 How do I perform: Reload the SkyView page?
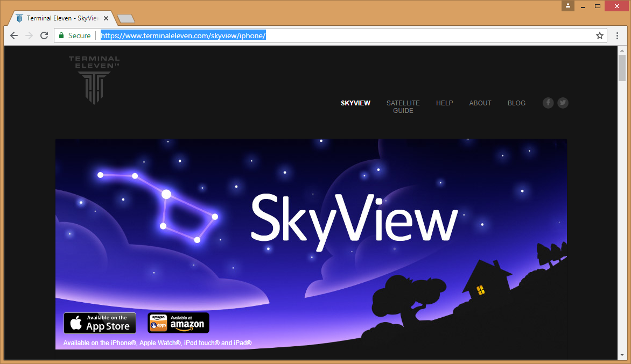point(44,36)
